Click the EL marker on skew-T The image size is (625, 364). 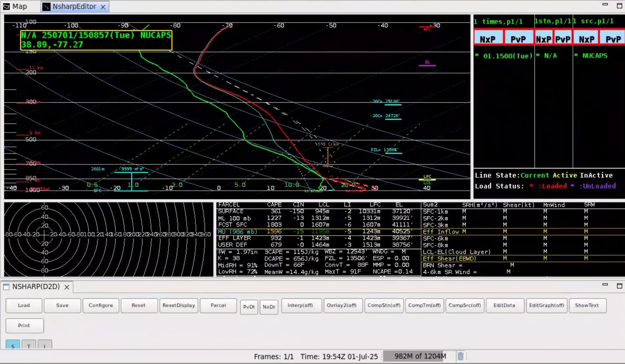pyautogui.click(x=428, y=62)
